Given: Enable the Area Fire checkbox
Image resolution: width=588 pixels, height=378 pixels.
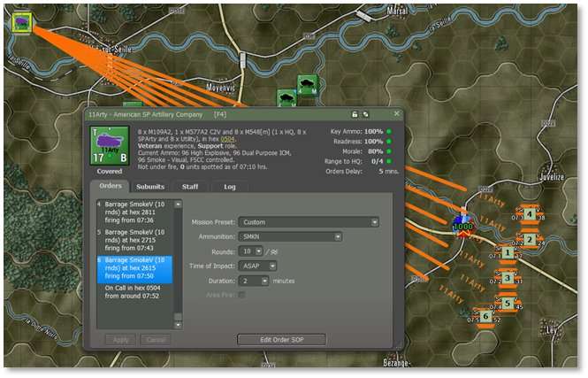Looking at the screenshot, I should tap(241, 295).
